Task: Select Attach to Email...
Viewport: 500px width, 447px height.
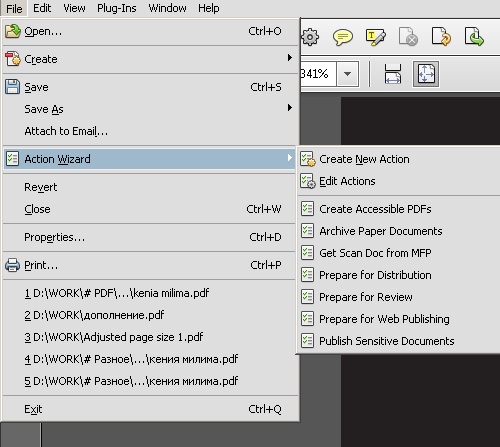Action: [149, 131]
